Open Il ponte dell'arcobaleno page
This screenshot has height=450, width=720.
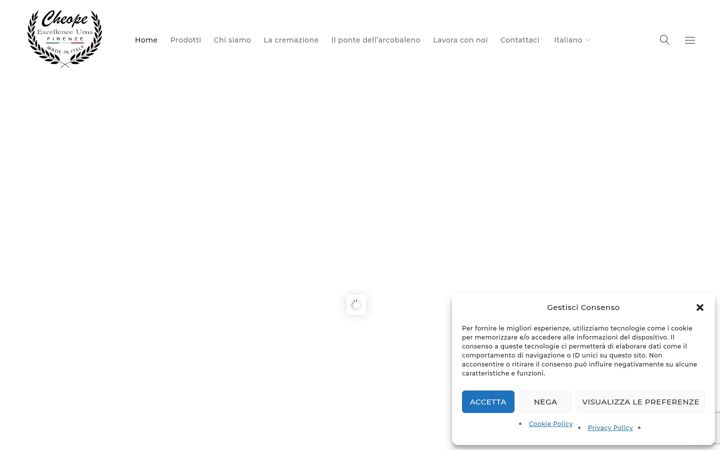(x=376, y=40)
